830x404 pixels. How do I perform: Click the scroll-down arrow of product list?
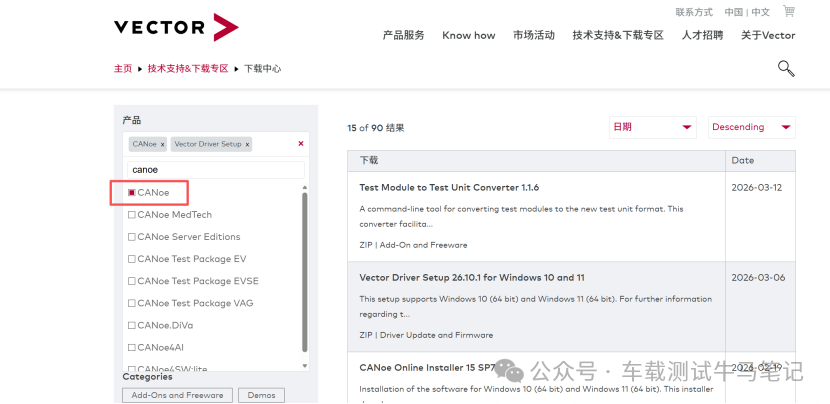(x=304, y=365)
